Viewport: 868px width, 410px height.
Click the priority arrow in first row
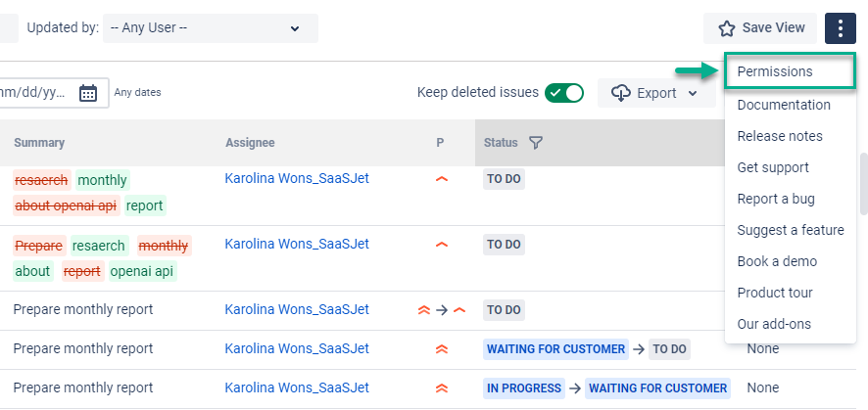pyautogui.click(x=441, y=179)
